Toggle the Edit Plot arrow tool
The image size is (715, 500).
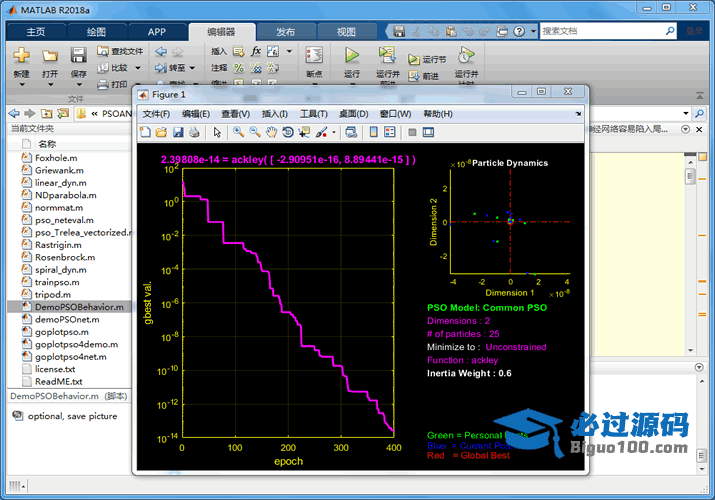pos(217,132)
